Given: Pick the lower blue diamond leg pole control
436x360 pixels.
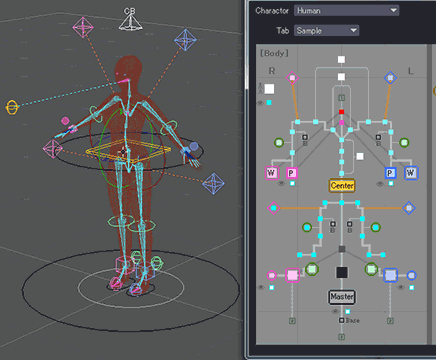Looking at the screenshot, I should pyautogui.click(x=409, y=208).
